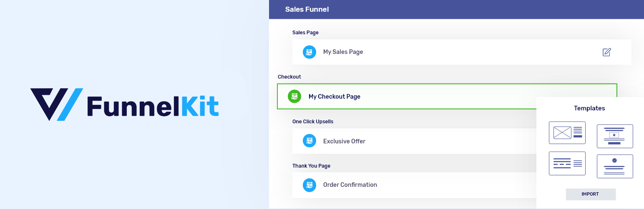Open the Exclusive Offer upsell step

(344, 141)
